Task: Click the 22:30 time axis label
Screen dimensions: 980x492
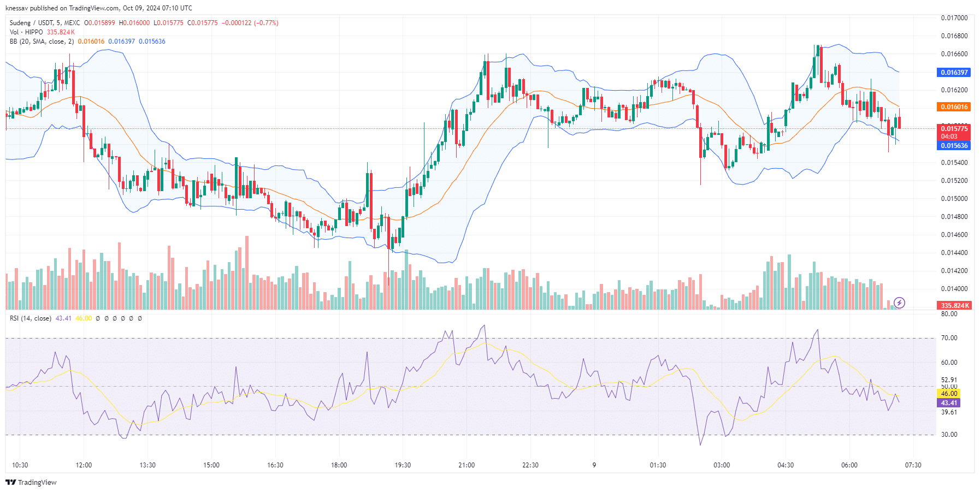Action: 530,465
